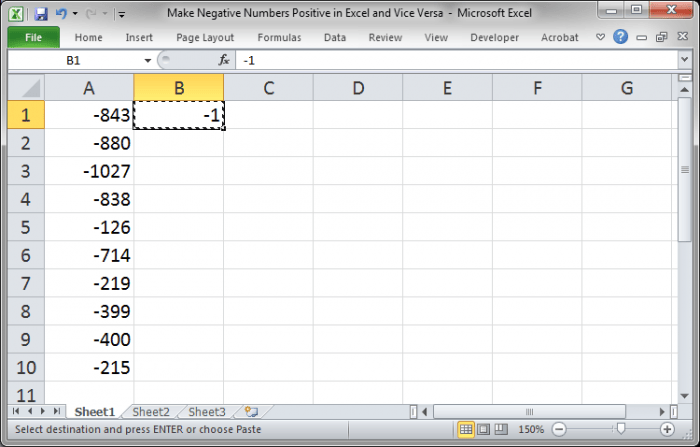Expand the Name Box dropdown arrow
Viewport: 700px width, 447px height.
click(147, 60)
